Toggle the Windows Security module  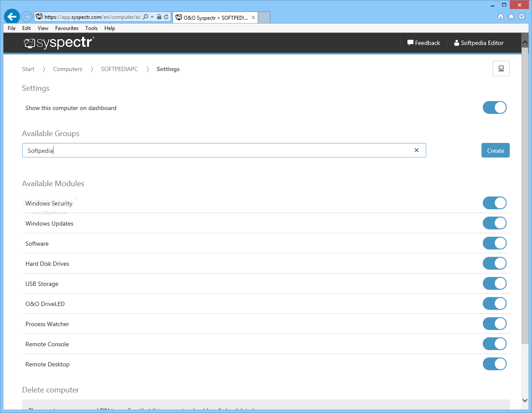click(495, 203)
